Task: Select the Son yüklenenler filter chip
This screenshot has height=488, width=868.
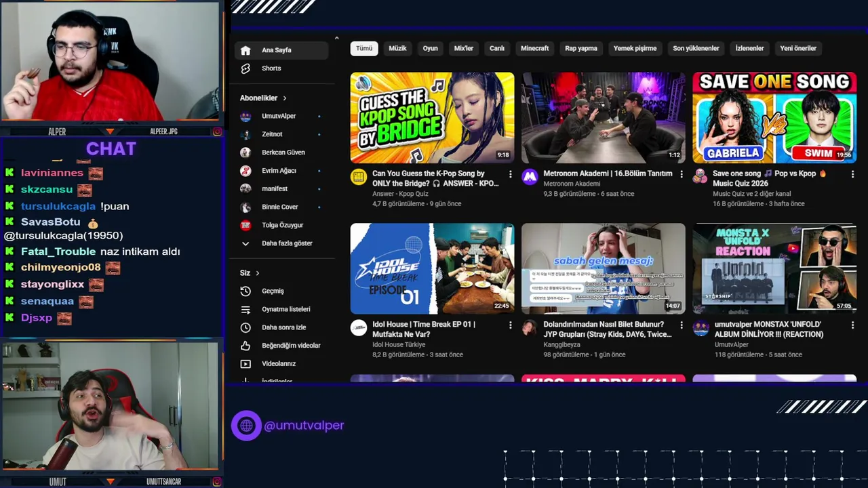Action: 696,49
